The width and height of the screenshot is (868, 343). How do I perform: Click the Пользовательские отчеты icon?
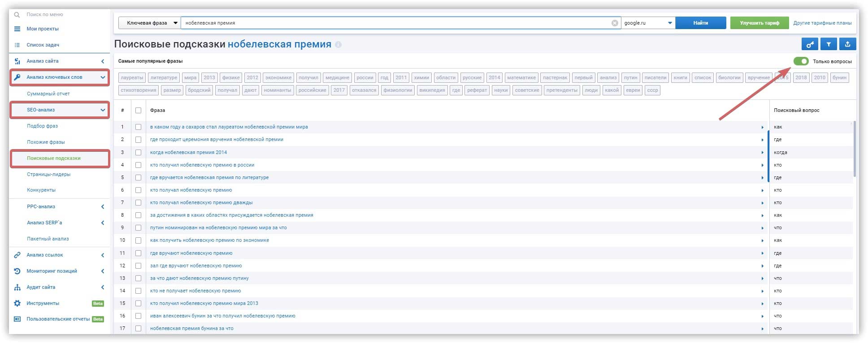(17, 319)
